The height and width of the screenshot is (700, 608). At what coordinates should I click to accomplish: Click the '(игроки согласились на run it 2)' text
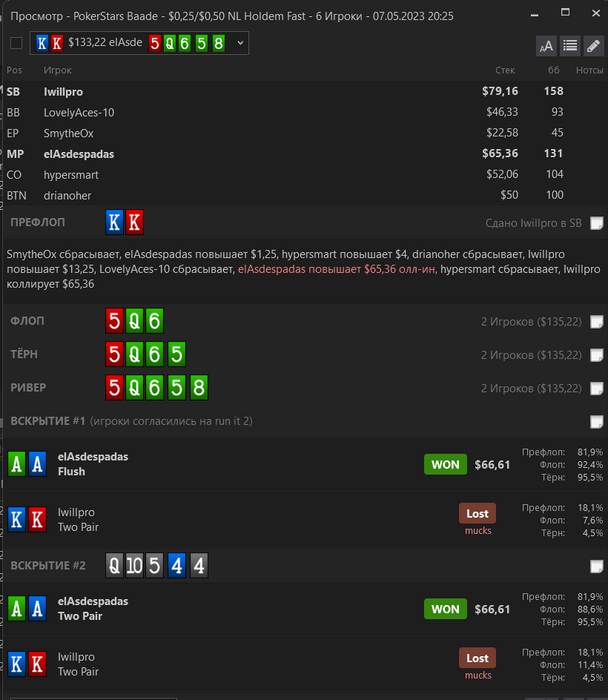pos(171,421)
